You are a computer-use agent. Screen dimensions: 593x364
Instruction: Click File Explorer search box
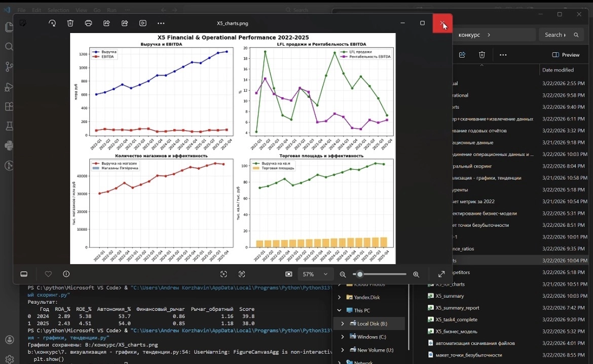point(562,35)
